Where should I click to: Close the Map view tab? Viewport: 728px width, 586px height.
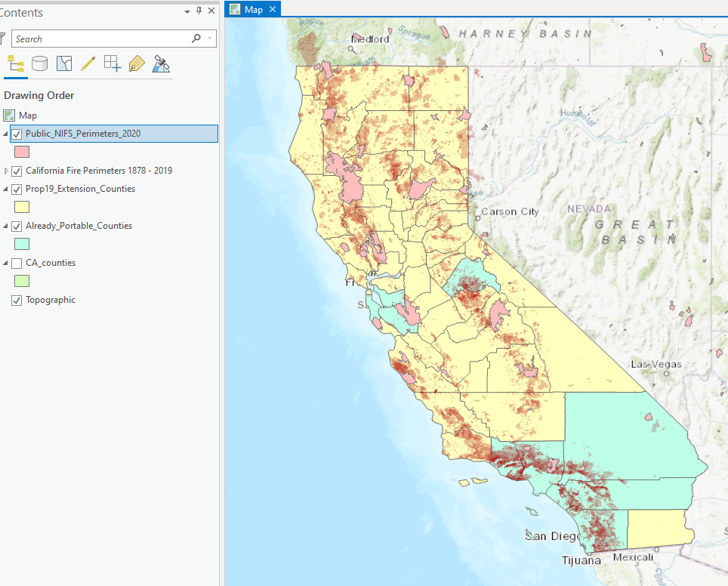tap(273, 9)
